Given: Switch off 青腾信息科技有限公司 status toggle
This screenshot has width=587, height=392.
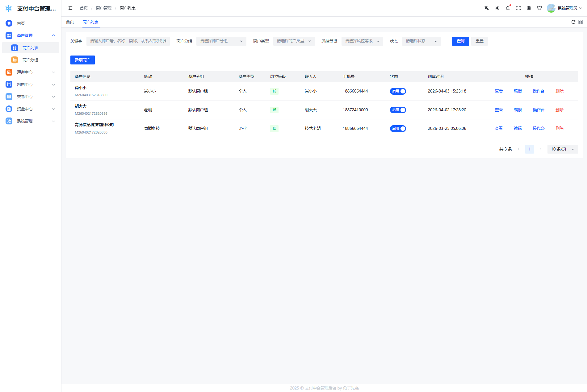Looking at the screenshot, I should 398,129.
